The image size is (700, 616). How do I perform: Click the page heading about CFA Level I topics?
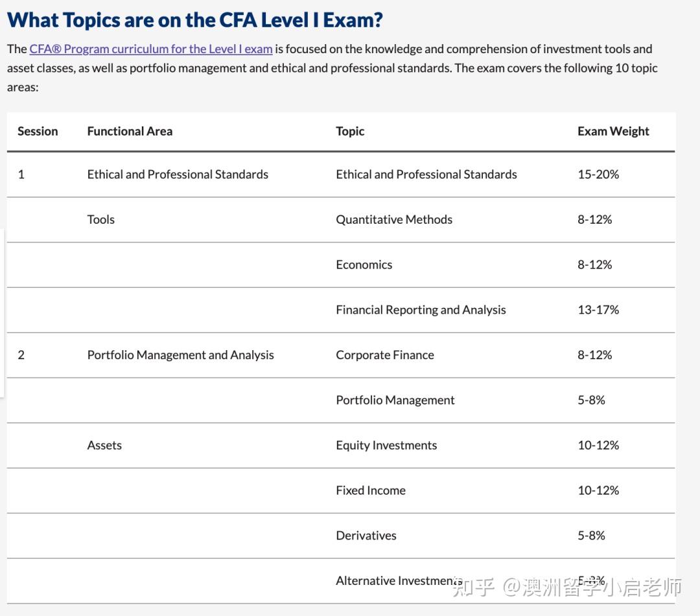[x=194, y=19]
